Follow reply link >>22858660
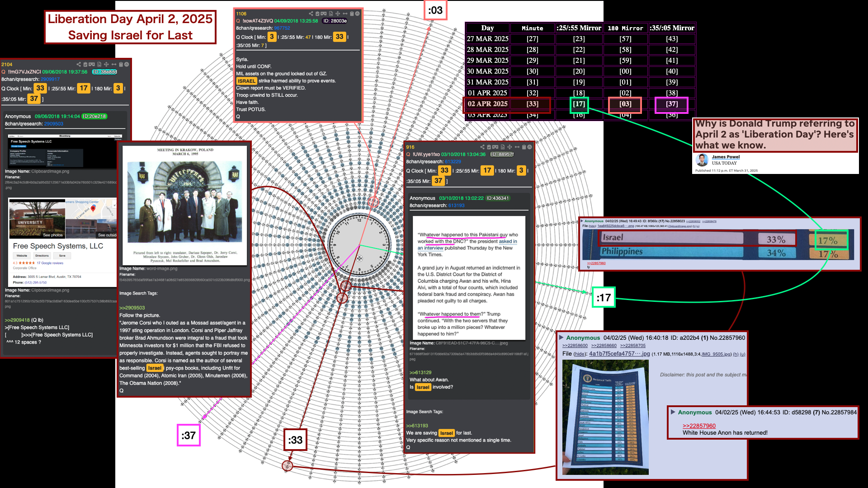Screen dimensions: 868x488 [604, 346]
